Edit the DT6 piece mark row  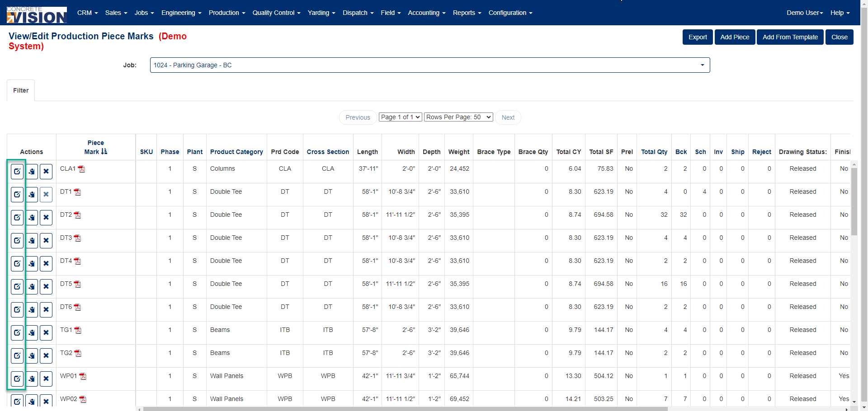click(17, 310)
